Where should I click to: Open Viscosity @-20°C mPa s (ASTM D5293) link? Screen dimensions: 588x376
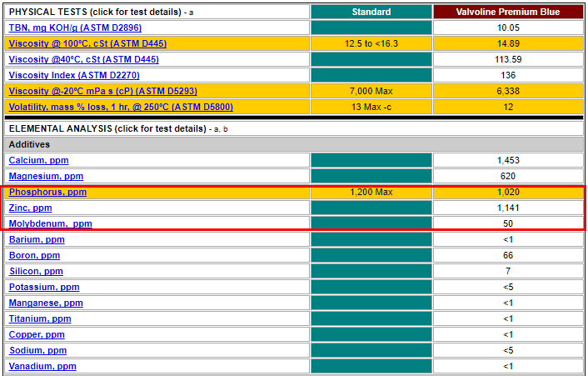102,91
